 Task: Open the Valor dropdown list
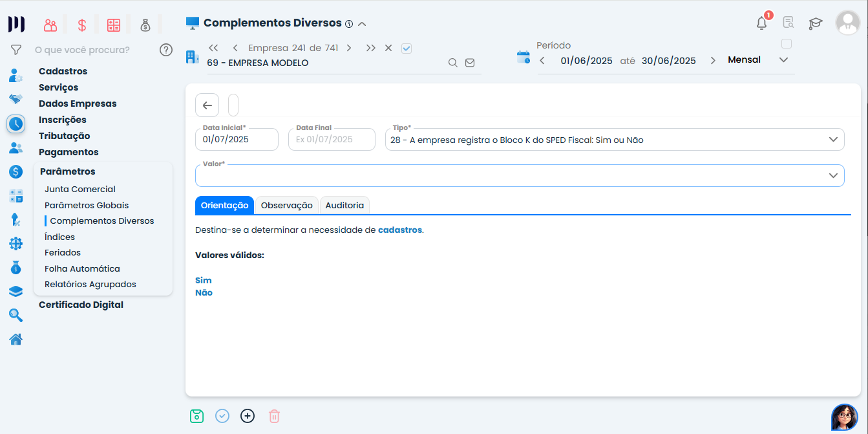coord(833,175)
